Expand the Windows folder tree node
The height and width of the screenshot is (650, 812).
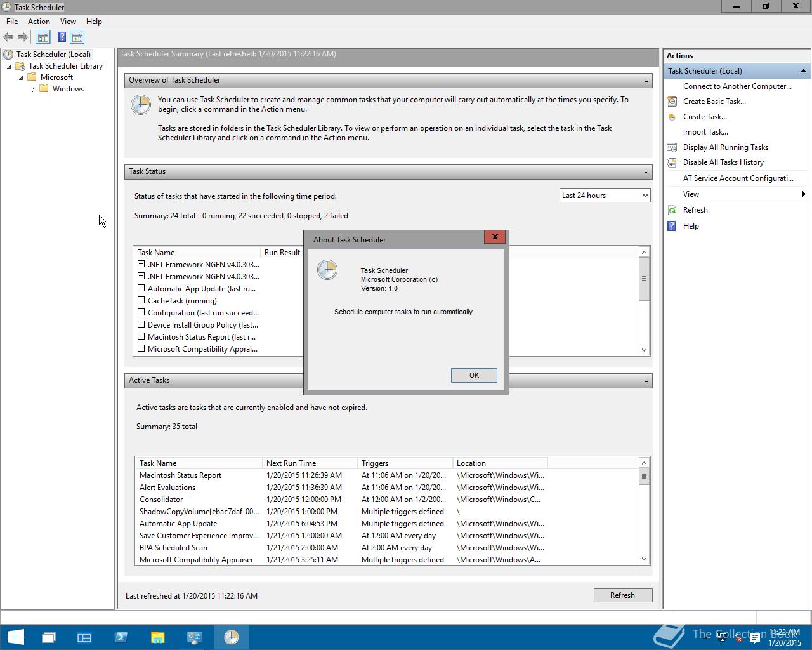33,90
